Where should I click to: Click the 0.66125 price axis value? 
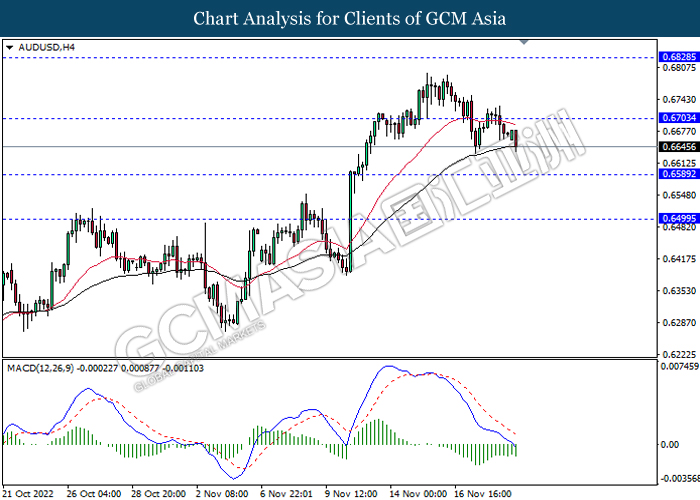tap(679, 163)
